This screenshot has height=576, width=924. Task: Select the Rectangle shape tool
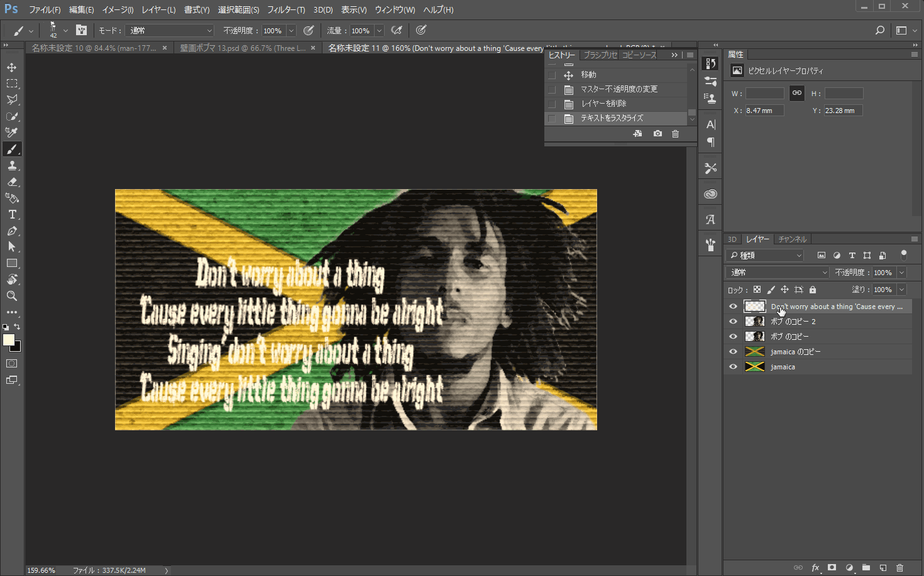(12, 263)
